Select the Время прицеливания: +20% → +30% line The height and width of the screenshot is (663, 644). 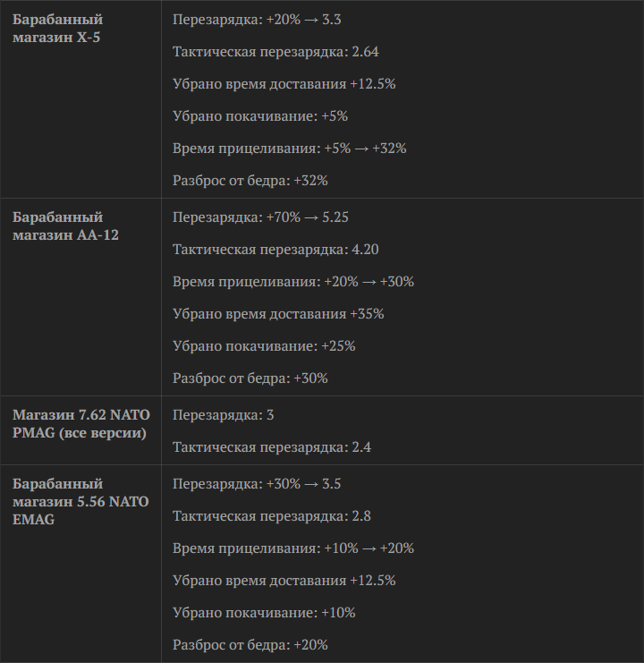pos(293,282)
